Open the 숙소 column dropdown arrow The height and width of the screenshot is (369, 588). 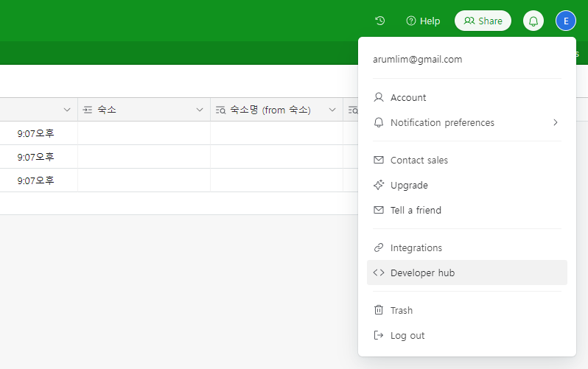click(x=200, y=110)
